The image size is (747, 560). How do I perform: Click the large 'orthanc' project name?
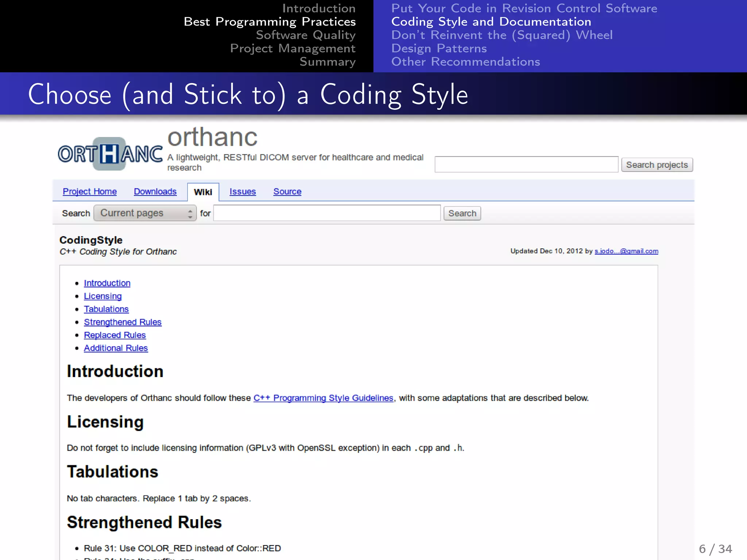pos(212,137)
